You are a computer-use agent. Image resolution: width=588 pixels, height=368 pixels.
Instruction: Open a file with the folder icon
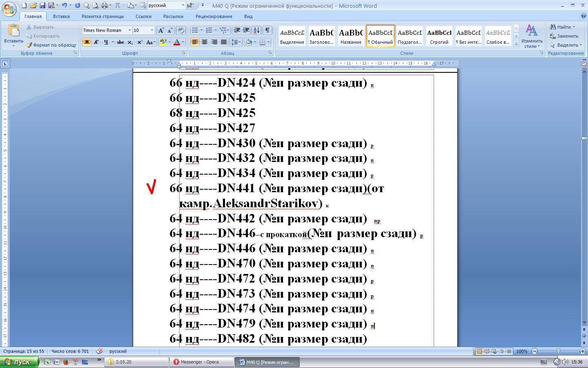pyautogui.click(x=33, y=5)
